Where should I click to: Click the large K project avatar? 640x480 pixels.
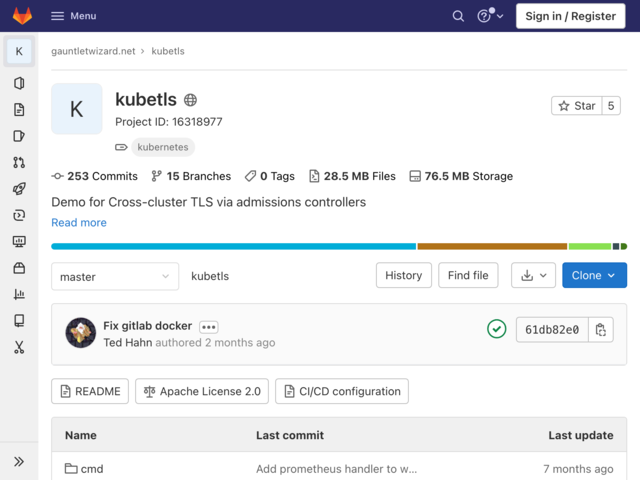pyautogui.click(x=77, y=109)
